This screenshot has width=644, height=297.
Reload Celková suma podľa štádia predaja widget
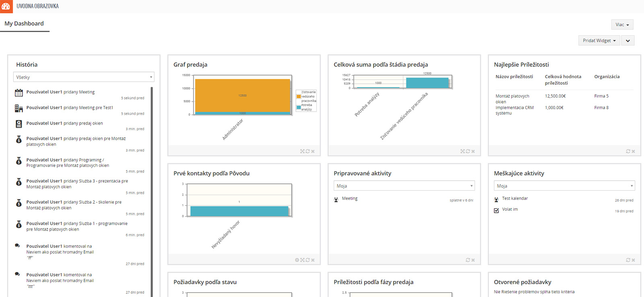468,152
